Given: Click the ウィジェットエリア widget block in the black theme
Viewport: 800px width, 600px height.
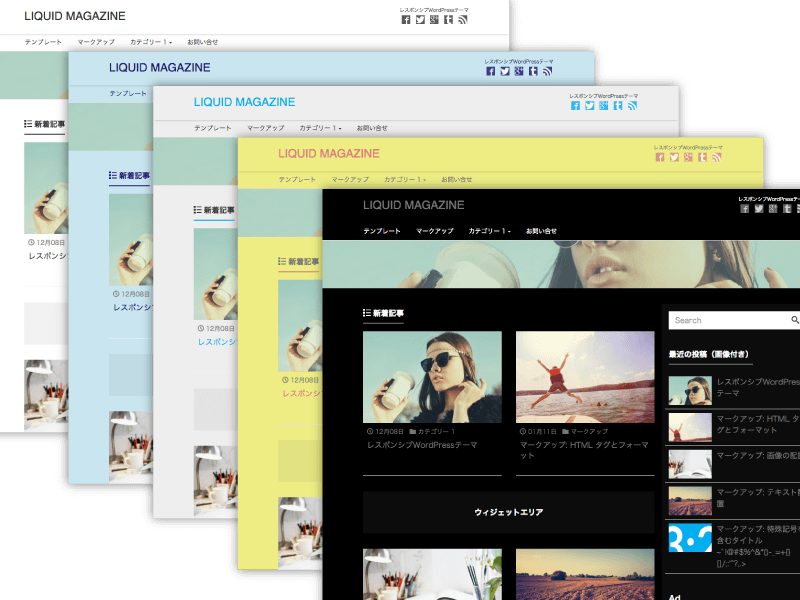Looking at the screenshot, I should [x=509, y=512].
